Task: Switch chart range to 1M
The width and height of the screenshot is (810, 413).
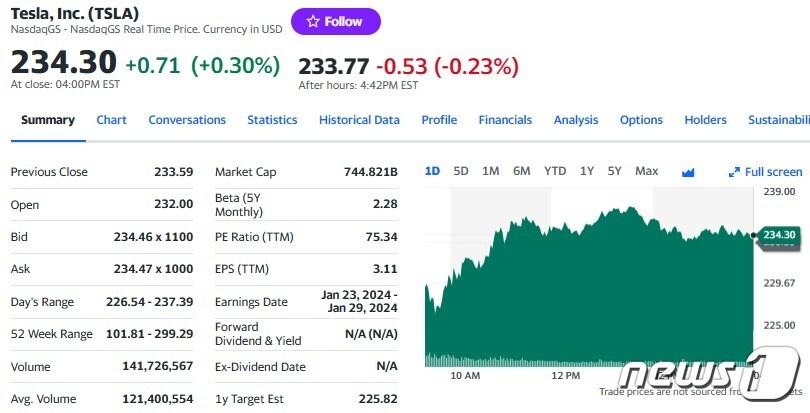Action: [490, 171]
